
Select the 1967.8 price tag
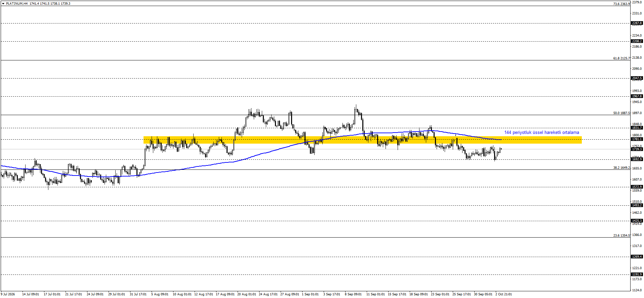pos(637,96)
